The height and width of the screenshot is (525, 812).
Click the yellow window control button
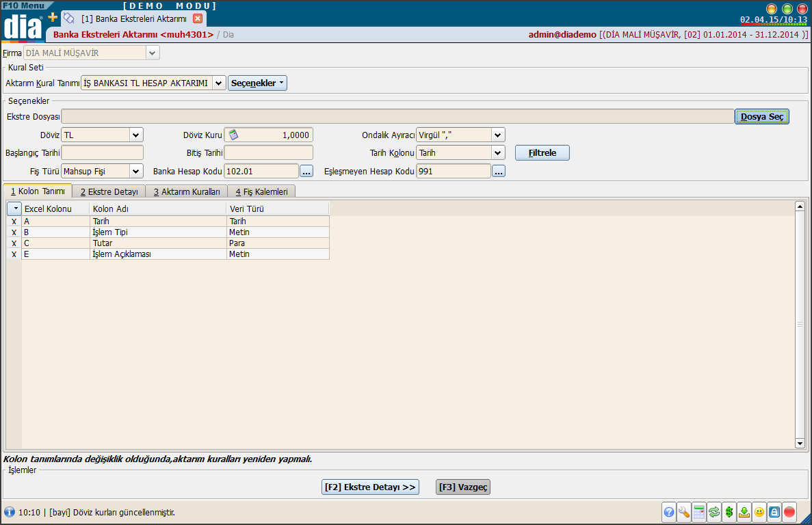(x=772, y=9)
